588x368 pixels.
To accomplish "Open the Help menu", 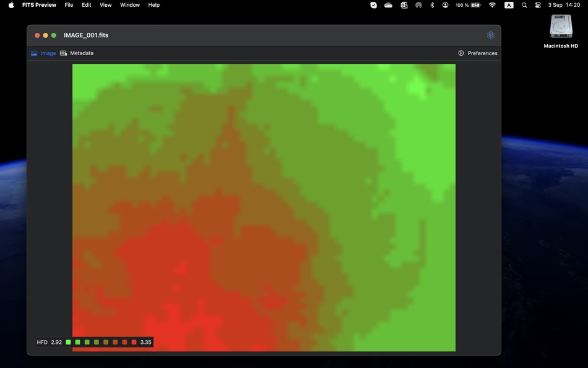I will click(x=153, y=5).
